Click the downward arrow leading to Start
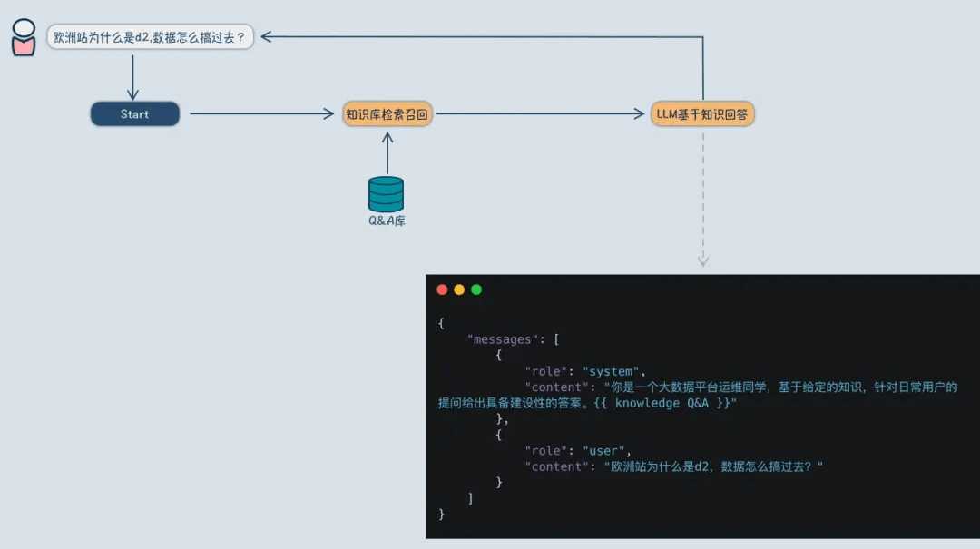The image size is (980, 549). coord(133,93)
